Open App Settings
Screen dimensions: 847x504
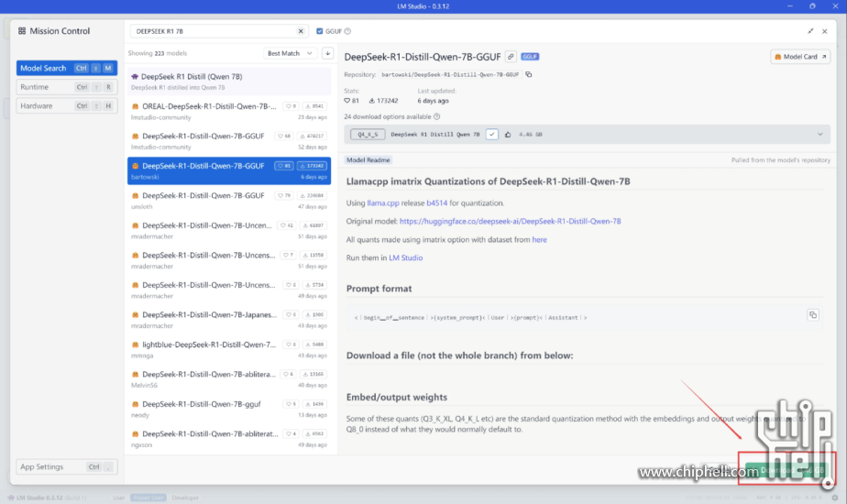pos(66,466)
